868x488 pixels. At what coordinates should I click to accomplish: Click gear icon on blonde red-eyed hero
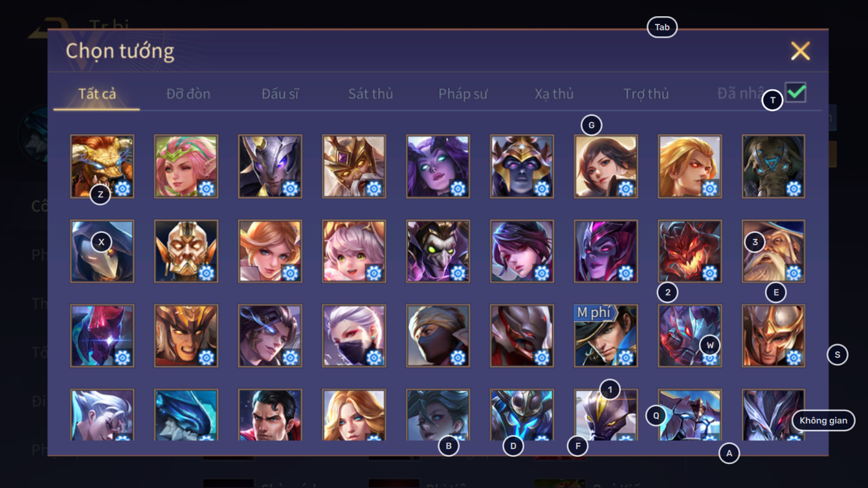tap(710, 188)
